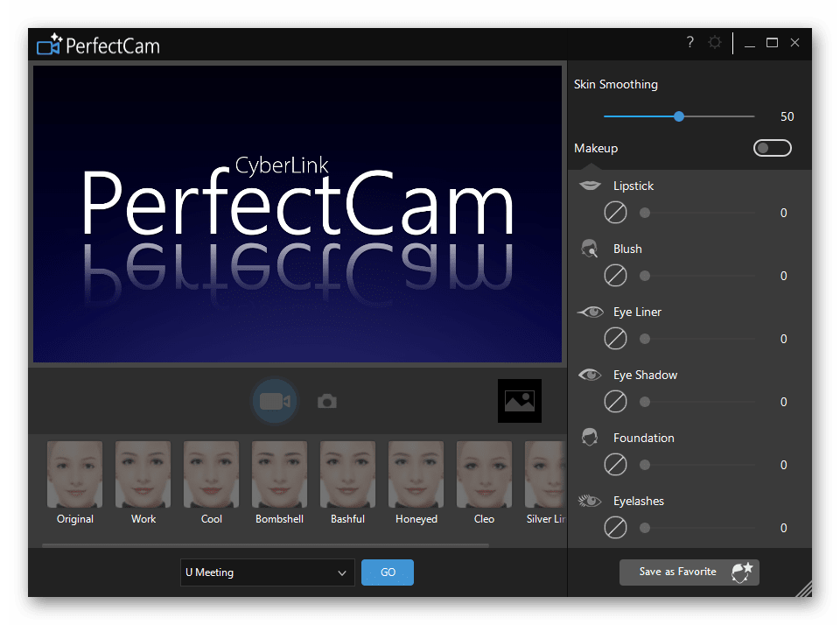Click the Makeup label

pos(596,148)
